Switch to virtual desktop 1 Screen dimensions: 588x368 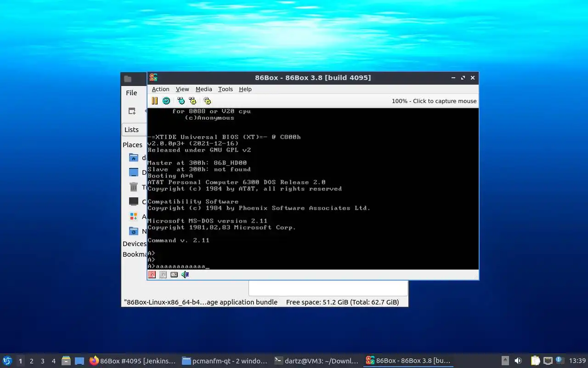point(20,361)
